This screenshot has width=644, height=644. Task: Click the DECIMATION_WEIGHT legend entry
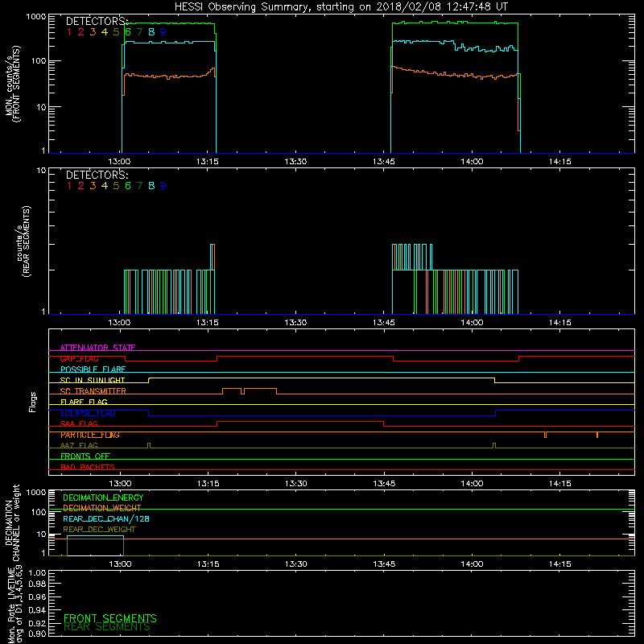(x=102, y=508)
